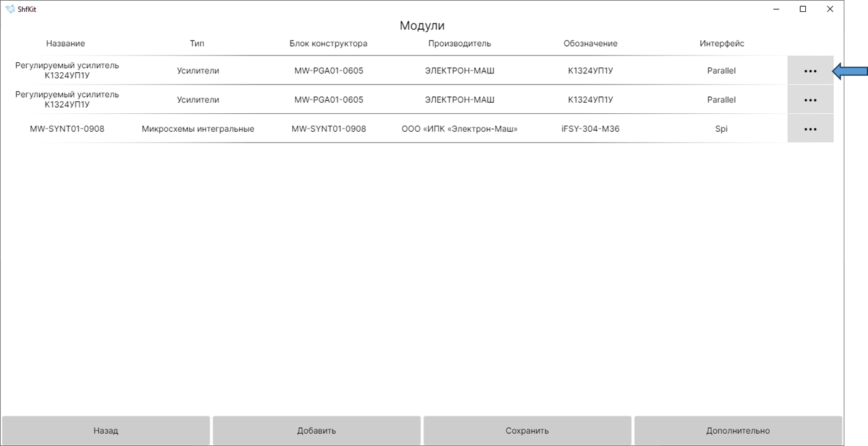868x446 pixels.
Task: Save modules with the Сохранить button
Action: pyautogui.click(x=527, y=430)
